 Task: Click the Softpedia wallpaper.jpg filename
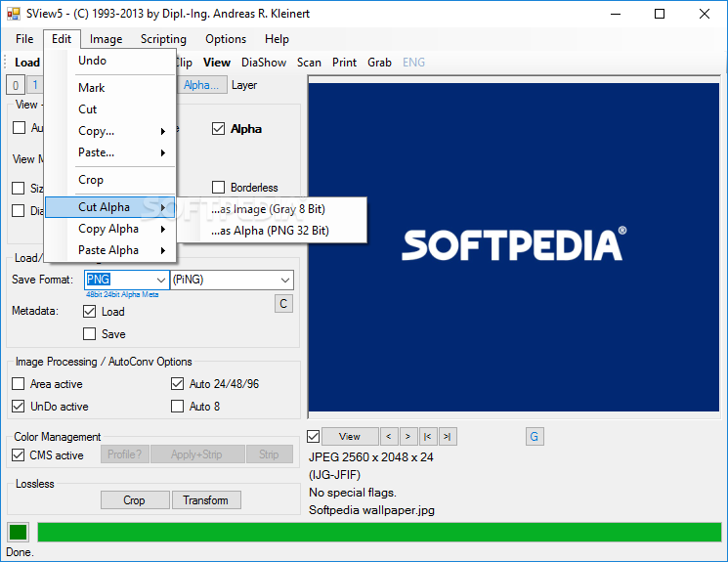[x=371, y=510]
